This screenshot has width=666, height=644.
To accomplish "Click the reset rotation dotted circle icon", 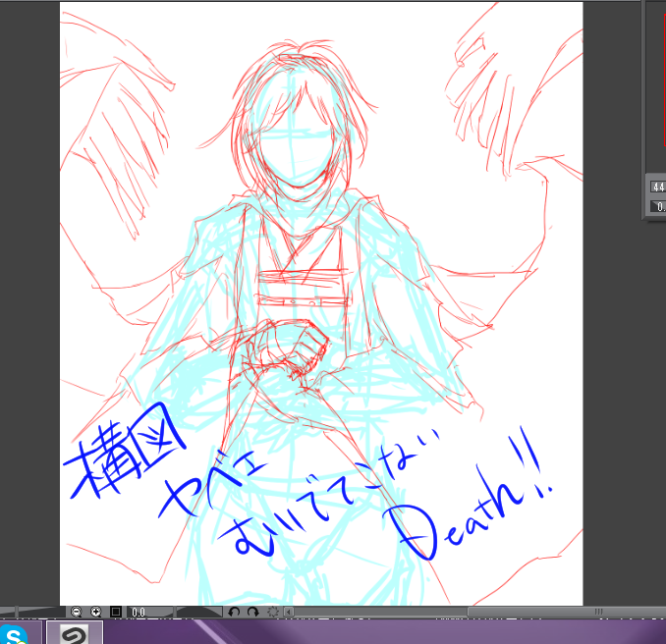I will click(273, 612).
